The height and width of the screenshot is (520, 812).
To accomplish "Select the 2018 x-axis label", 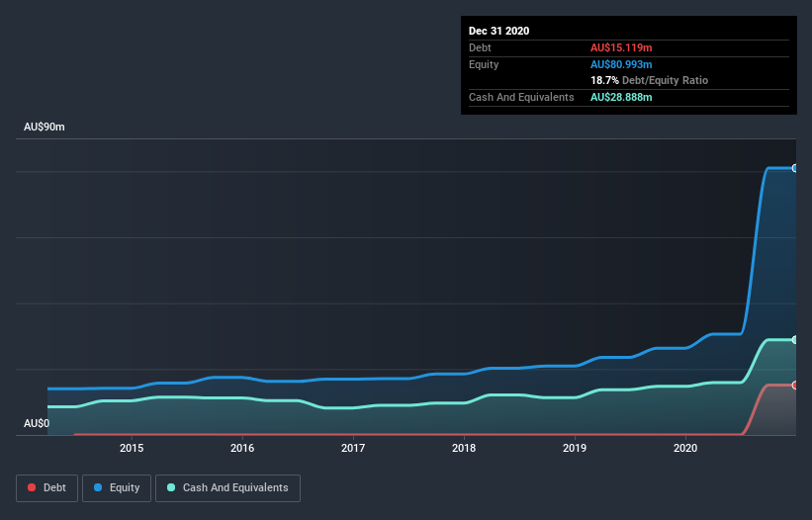I will point(464,448).
